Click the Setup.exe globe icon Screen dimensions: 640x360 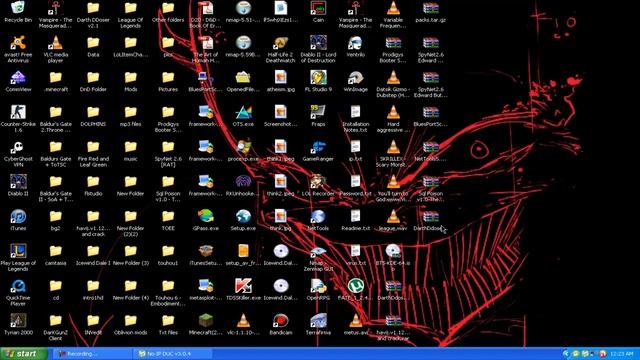point(243,216)
